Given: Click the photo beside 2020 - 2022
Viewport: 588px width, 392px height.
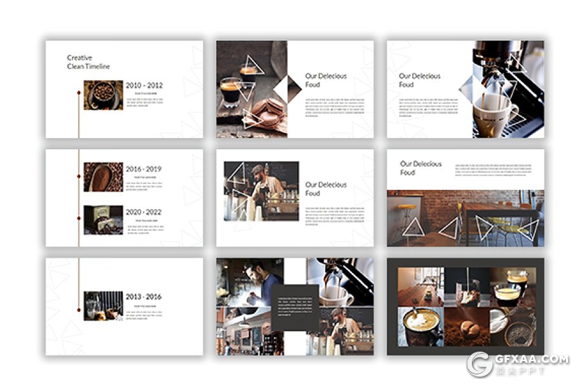Looking at the screenshot, I should click(103, 219).
